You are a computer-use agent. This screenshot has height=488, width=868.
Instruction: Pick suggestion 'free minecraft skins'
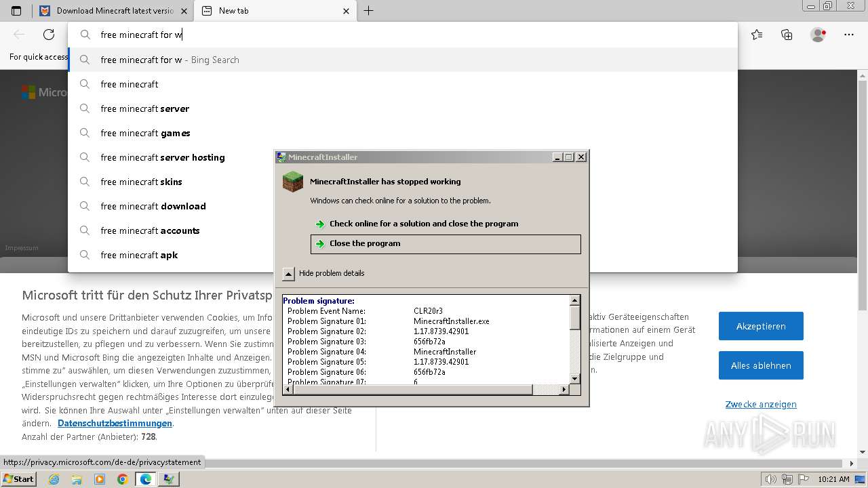[x=403, y=182]
